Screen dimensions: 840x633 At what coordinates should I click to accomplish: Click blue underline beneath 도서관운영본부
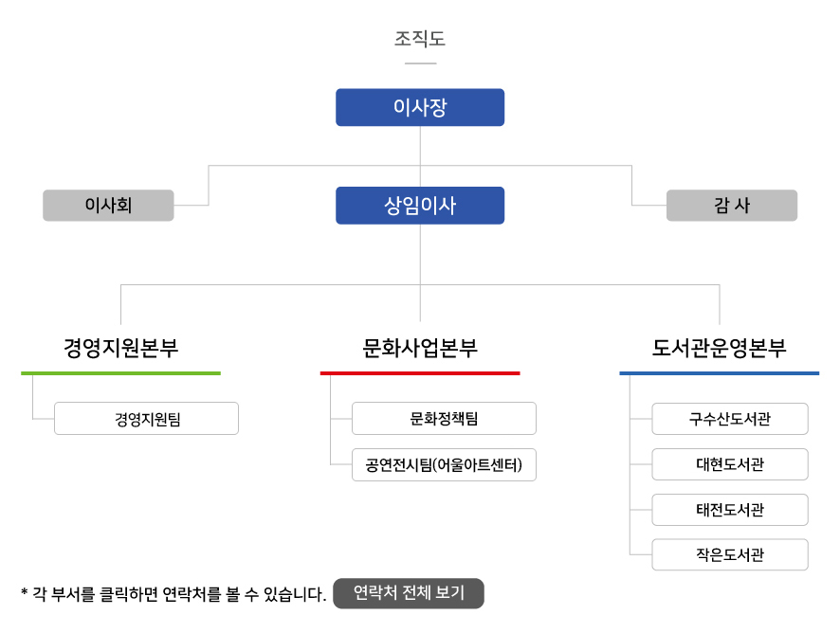tap(719, 373)
